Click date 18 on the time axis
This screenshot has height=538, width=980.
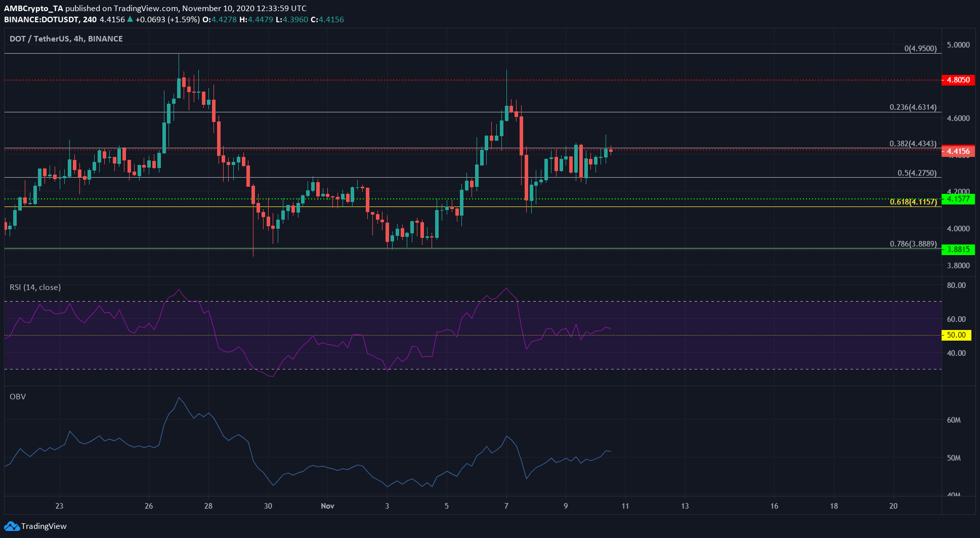coord(834,506)
